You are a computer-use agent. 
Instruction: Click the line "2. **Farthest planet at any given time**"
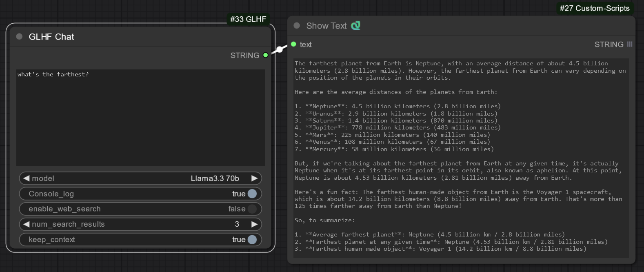[x=451, y=242]
